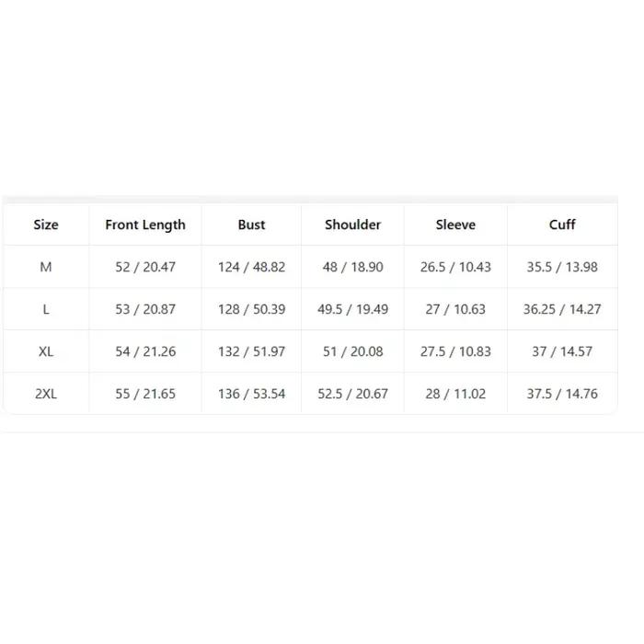
Task: Select the 136 / 53.54 bust cell
Action: click(x=251, y=394)
